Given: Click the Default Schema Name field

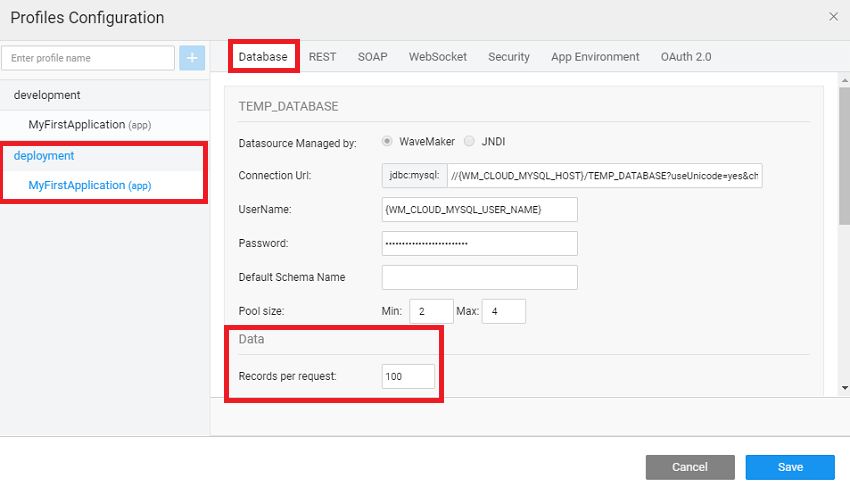Looking at the screenshot, I should [479, 277].
